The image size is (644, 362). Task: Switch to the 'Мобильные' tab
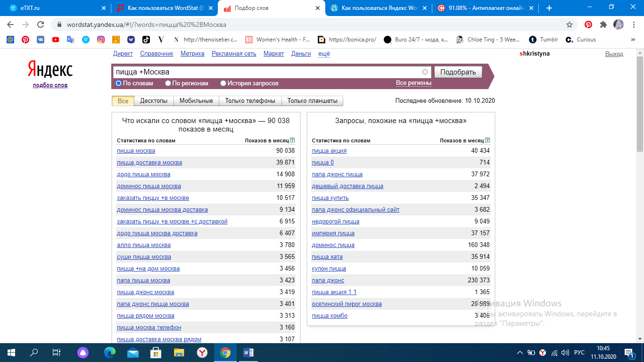click(x=196, y=101)
